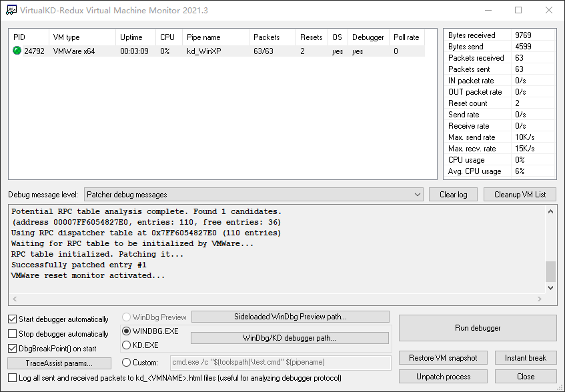The height and width of the screenshot is (392, 565).
Task: Select the kd_WinXP pipe name cell
Action: click(x=204, y=51)
